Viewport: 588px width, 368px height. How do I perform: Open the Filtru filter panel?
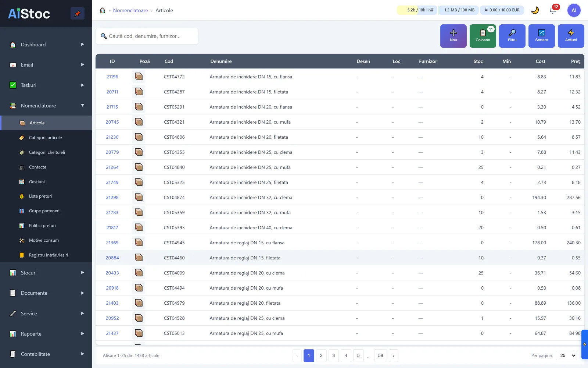(512, 36)
